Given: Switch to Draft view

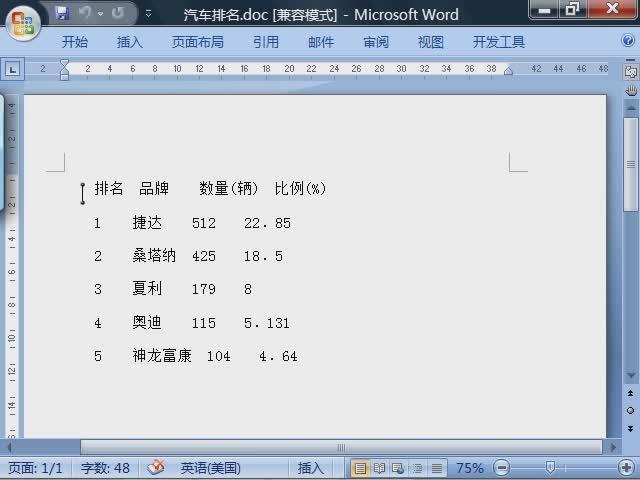Looking at the screenshot, I should (436, 468).
